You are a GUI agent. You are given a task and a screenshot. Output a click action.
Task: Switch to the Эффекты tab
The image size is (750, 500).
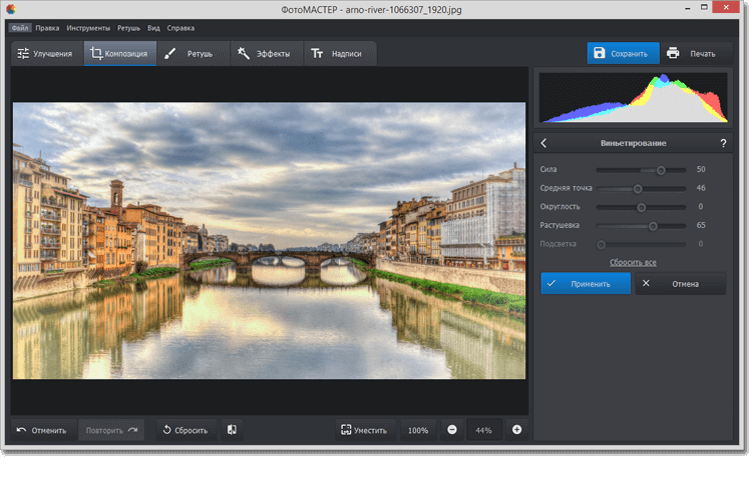(264, 53)
